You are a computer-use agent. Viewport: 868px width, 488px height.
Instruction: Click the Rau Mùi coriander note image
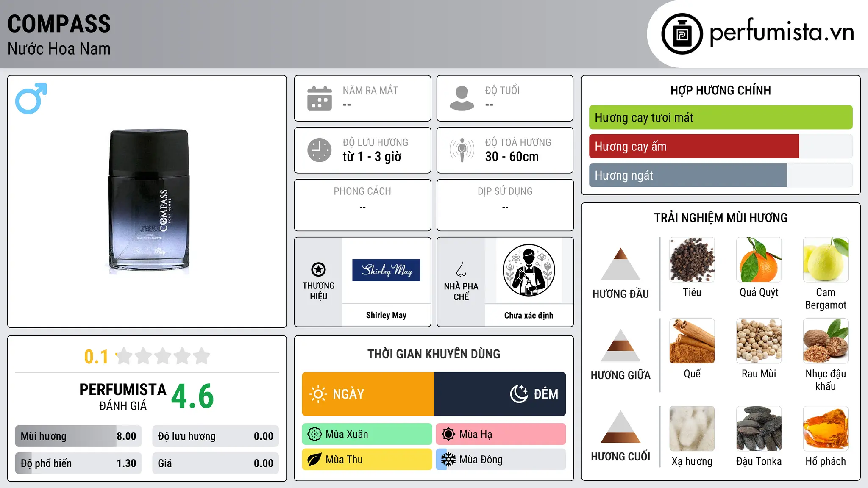[759, 341]
